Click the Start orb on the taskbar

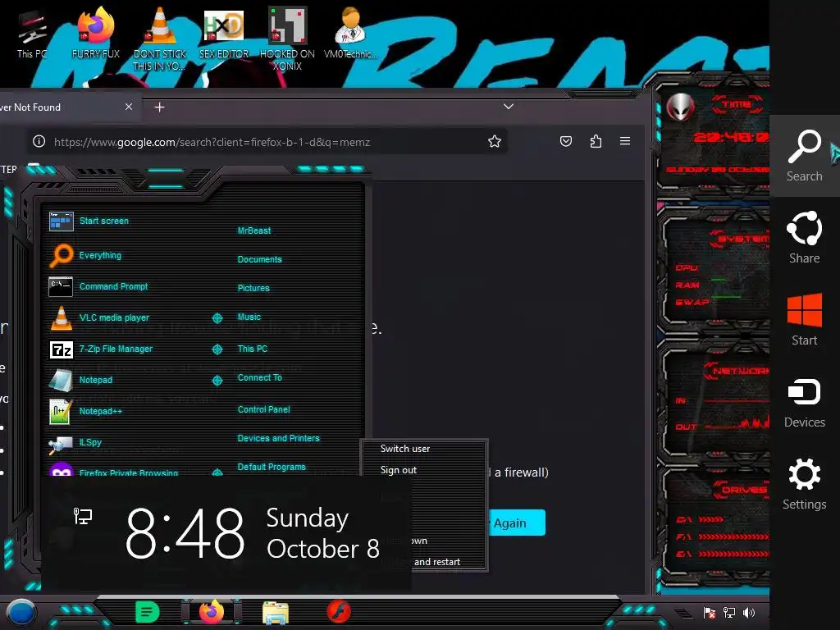21,612
